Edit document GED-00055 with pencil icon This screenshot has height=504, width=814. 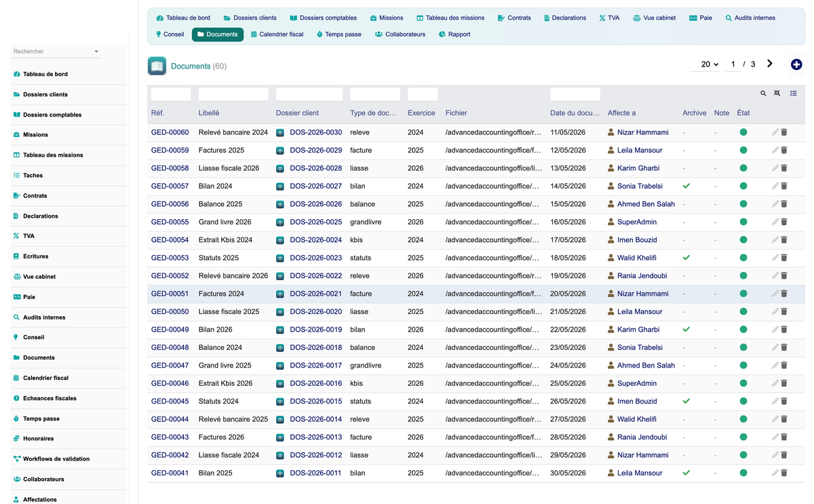pos(775,222)
